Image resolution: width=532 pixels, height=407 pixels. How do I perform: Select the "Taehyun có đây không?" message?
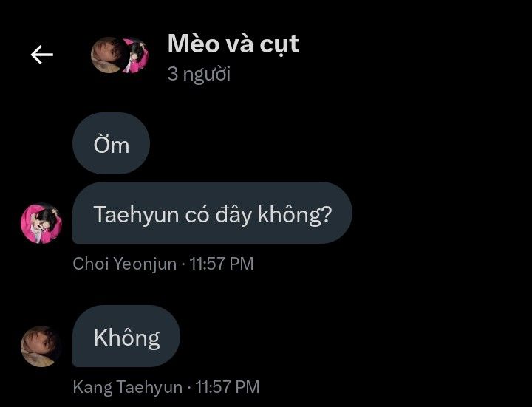point(212,213)
